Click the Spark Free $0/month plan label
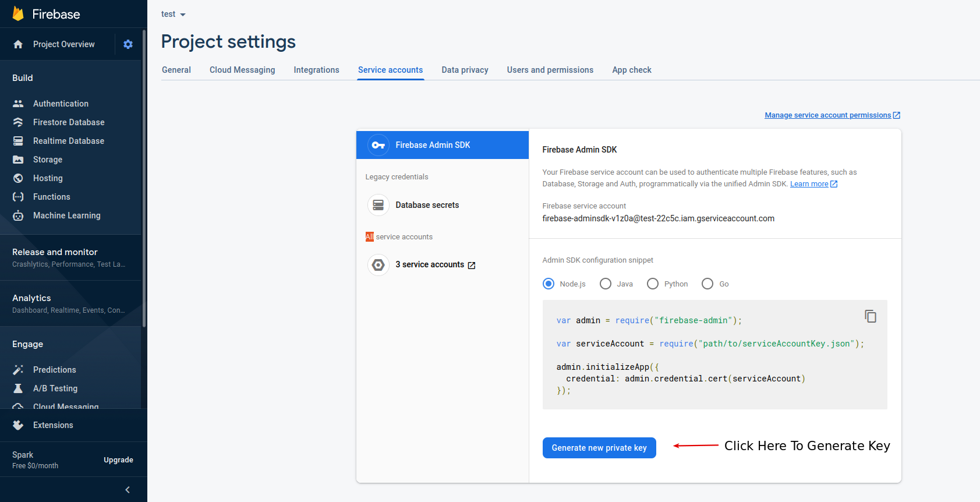 pyautogui.click(x=35, y=459)
